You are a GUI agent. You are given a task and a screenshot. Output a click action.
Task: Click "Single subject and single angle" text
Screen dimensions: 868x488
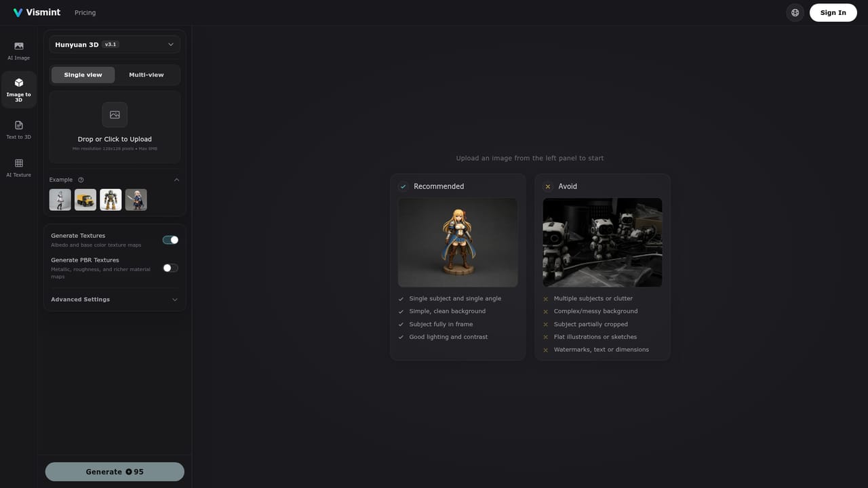click(x=455, y=298)
